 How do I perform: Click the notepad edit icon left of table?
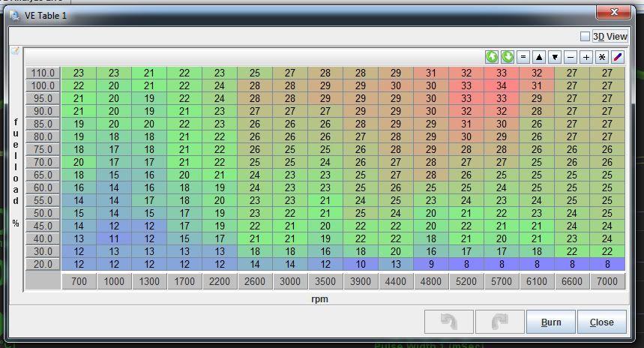click(14, 51)
